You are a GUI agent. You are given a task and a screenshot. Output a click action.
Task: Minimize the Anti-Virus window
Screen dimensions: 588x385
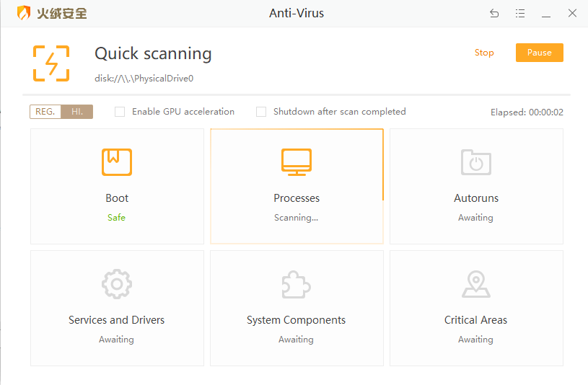[x=546, y=13]
